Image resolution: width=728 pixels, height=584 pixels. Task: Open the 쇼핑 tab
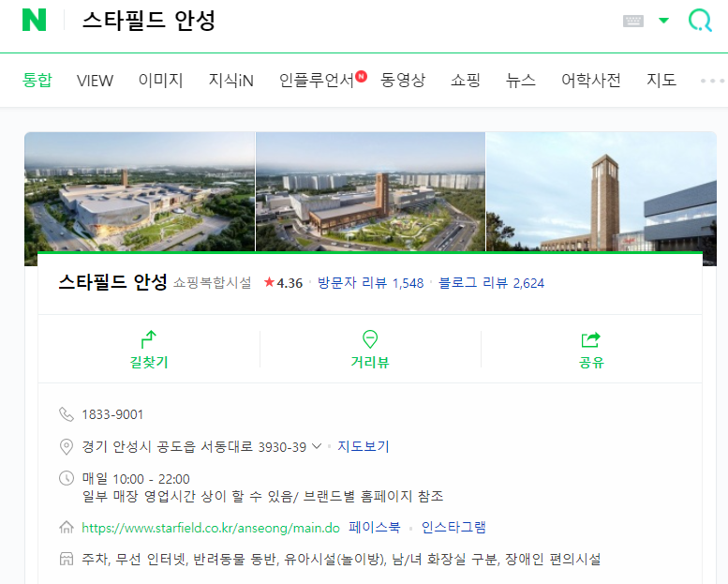466,80
